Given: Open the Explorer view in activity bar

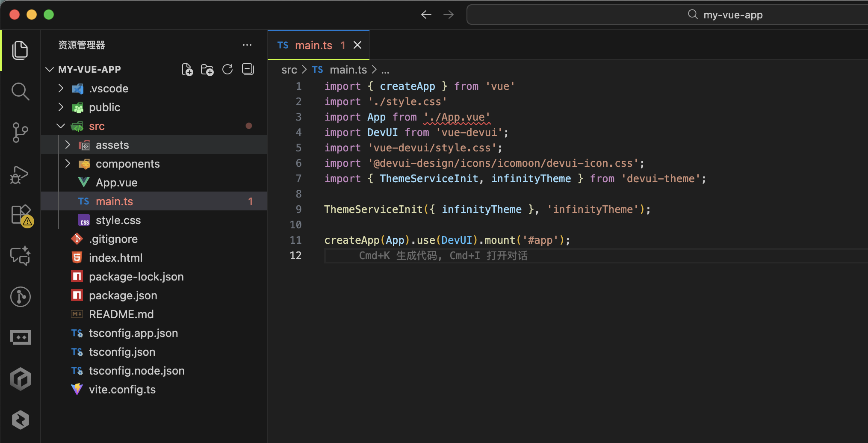Looking at the screenshot, I should pos(20,50).
